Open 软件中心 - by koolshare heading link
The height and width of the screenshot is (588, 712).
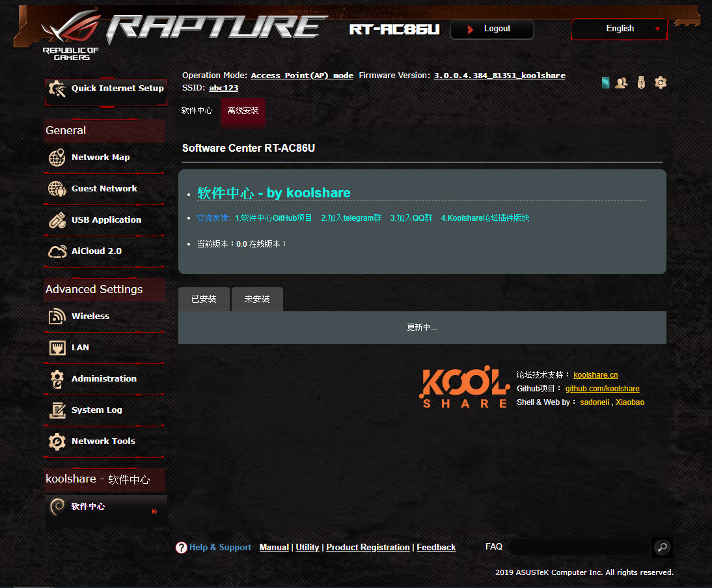pos(274,193)
